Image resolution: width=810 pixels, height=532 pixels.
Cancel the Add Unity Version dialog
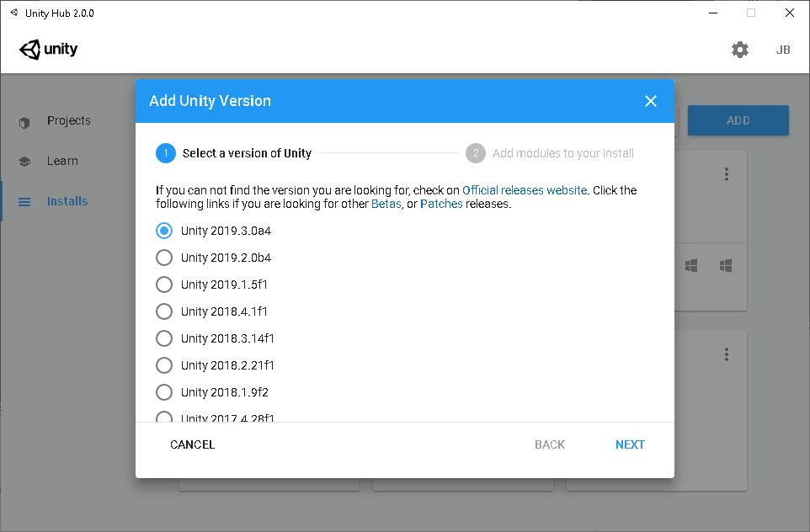pyautogui.click(x=192, y=444)
